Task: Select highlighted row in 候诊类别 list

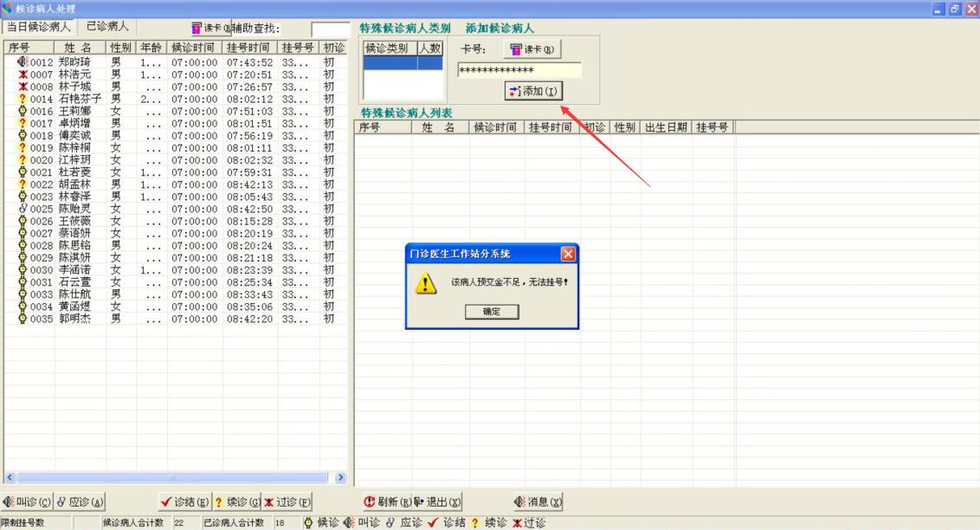Action: point(403,63)
